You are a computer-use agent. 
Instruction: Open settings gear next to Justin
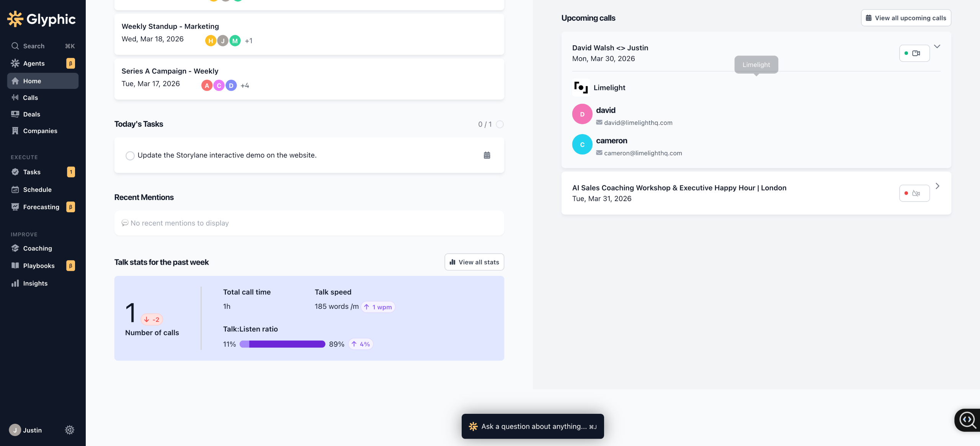point(69,430)
